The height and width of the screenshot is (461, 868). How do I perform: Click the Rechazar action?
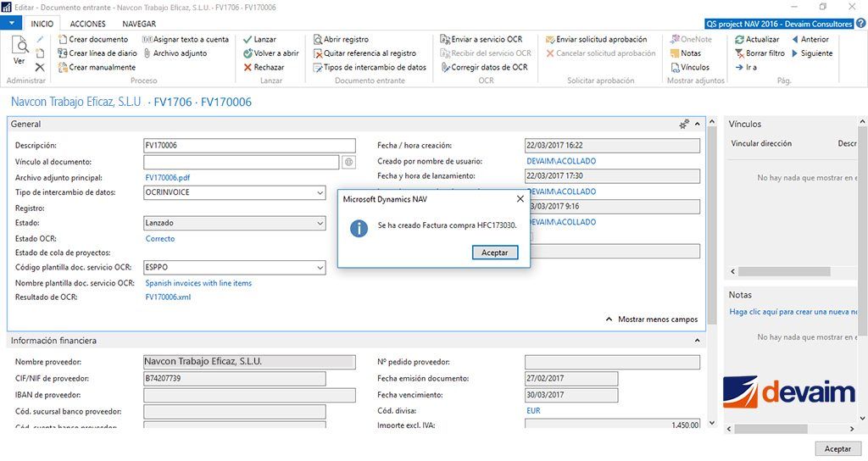pos(264,67)
